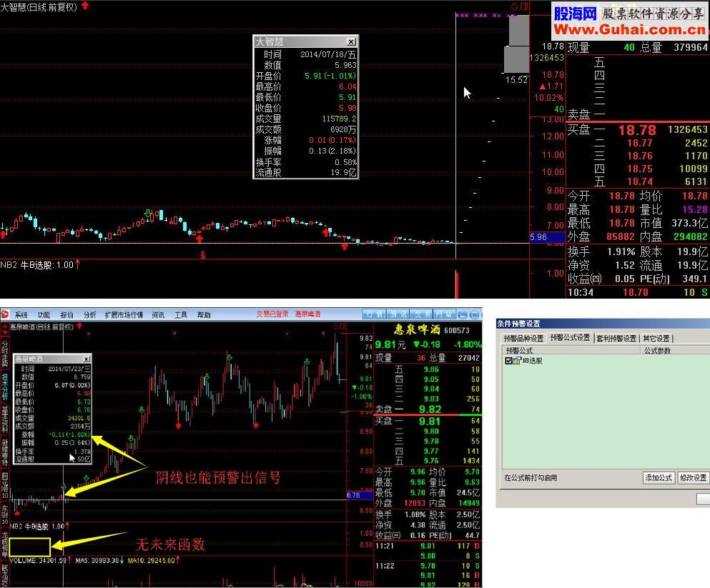Open the 工具 menu
The image size is (710, 588).
tap(181, 315)
